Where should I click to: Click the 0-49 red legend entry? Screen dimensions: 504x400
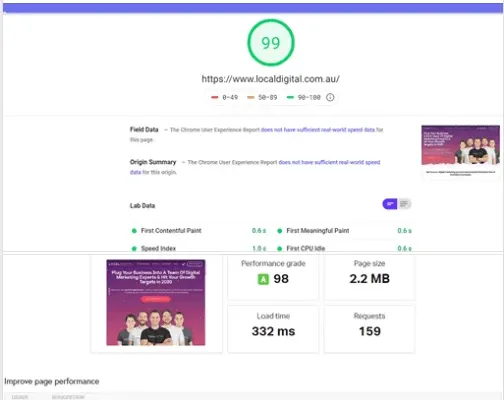pyautogui.click(x=225, y=97)
